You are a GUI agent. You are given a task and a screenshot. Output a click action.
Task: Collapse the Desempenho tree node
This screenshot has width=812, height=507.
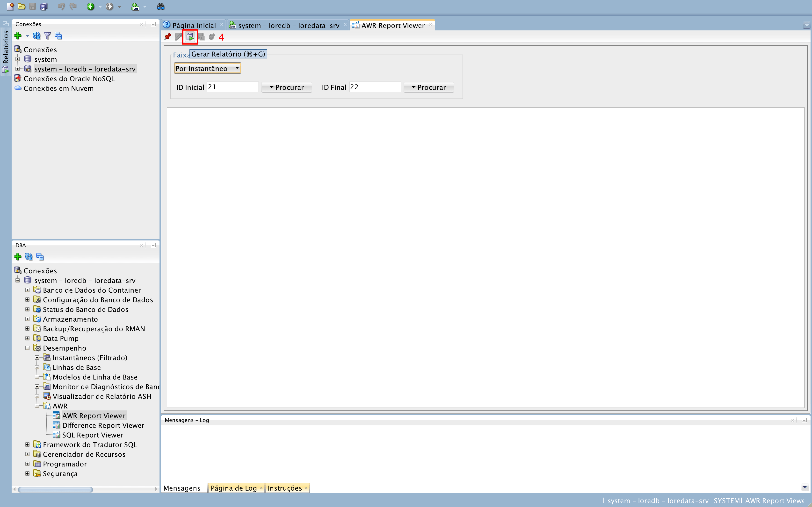(28, 348)
